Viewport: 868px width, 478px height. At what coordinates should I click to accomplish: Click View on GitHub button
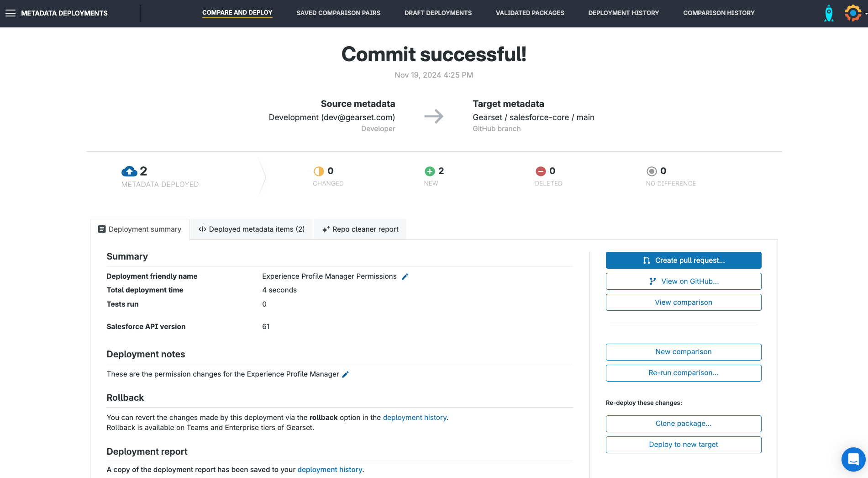pos(683,281)
